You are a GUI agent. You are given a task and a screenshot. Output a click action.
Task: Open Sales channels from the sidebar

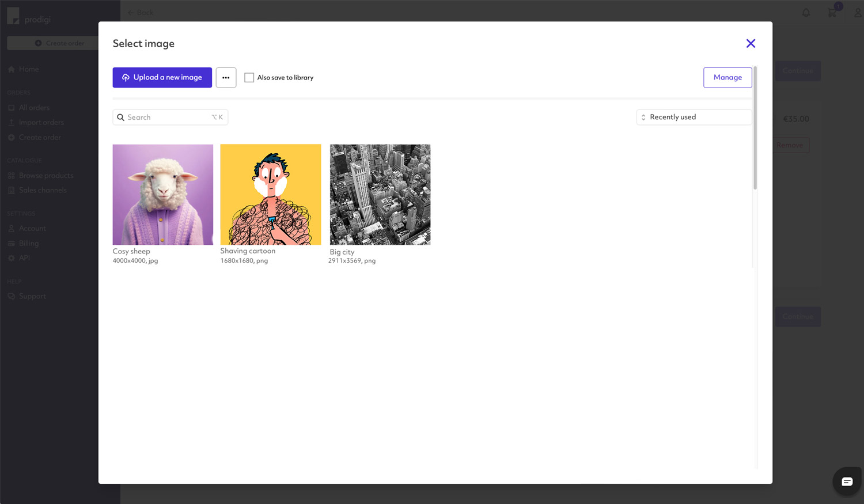point(43,190)
